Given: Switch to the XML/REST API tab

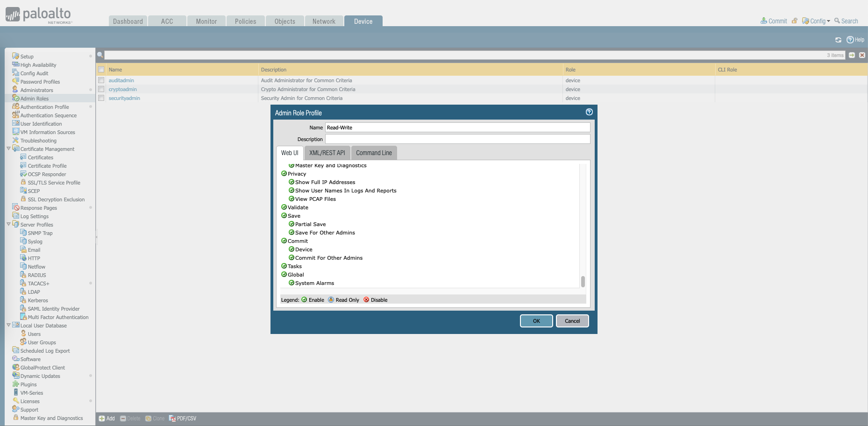Looking at the screenshot, I should tap(327, 153).
